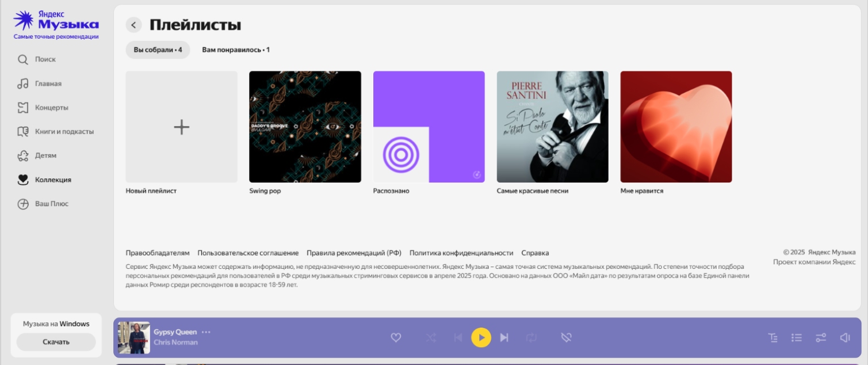Viewport: 868px width, 365px height.
Task: Open three-dot menu for Gypsy Queen
Action: [x=206, y=332]
